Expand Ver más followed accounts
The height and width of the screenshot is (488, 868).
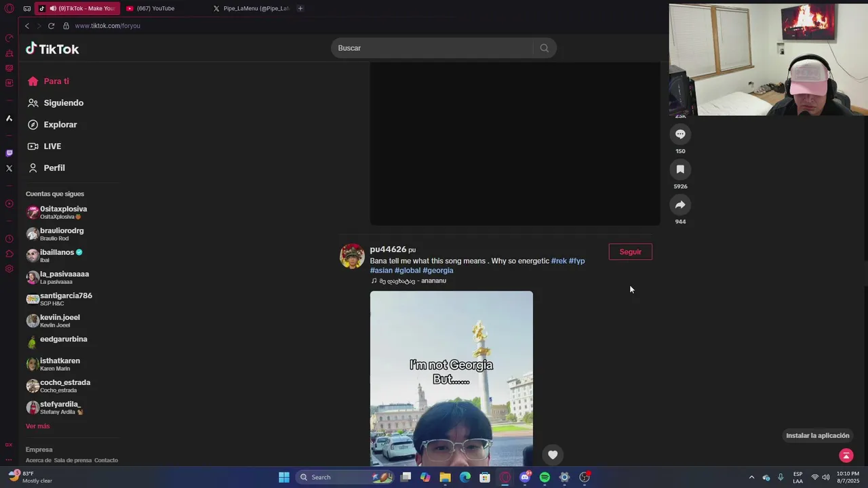pos(38,426)
